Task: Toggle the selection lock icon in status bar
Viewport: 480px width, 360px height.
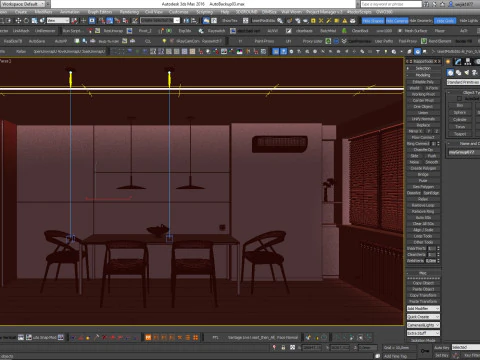Action: click(x=283, y=348)
